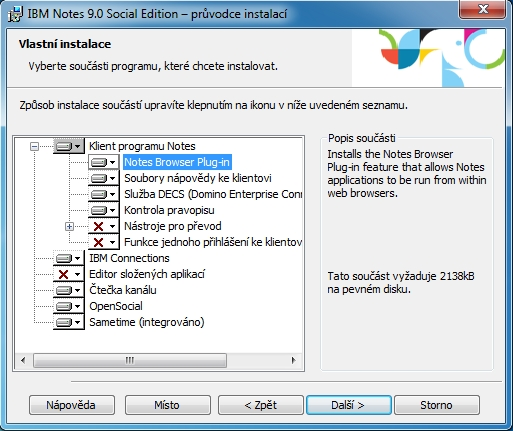
Task: Select Sametime (integrováno) component
Action: (147, 322)
